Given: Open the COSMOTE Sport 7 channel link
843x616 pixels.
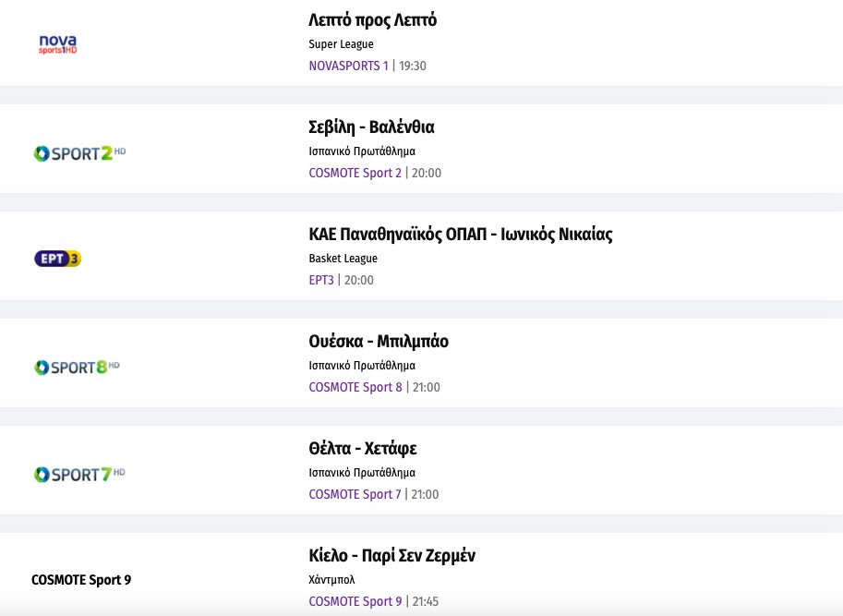Looking at the screenshot, I should coord(355,494).
